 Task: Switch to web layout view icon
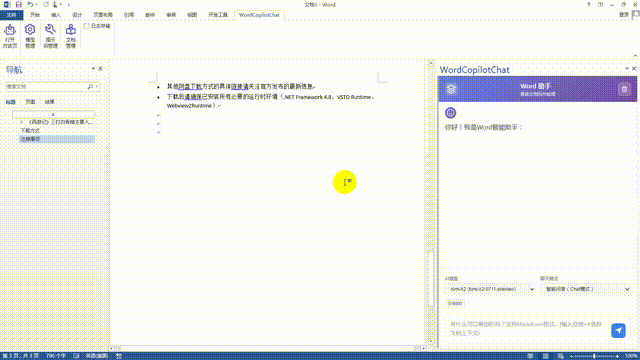pos(560,356)
